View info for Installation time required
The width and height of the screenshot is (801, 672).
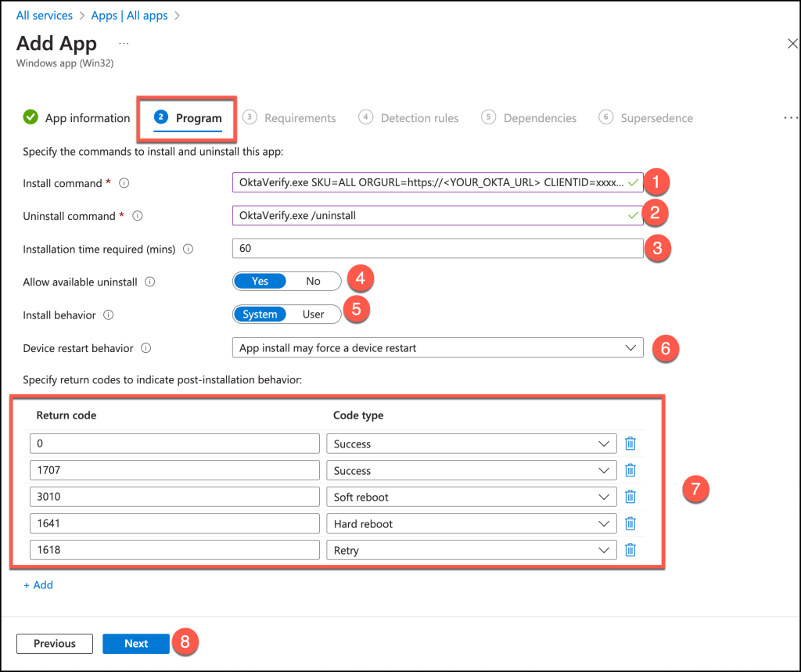pos(188,249)
